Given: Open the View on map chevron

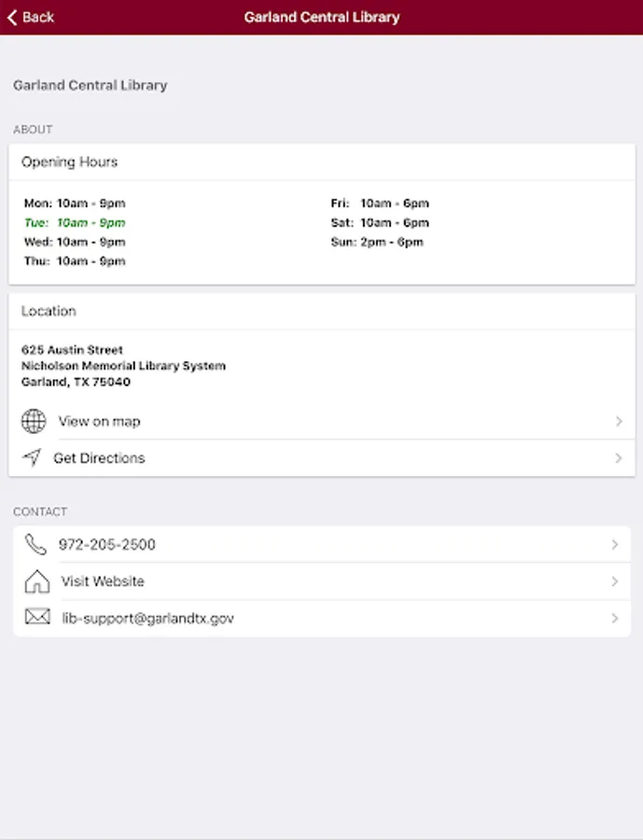Looking at the screenshot, I should [x=619, y=422].
